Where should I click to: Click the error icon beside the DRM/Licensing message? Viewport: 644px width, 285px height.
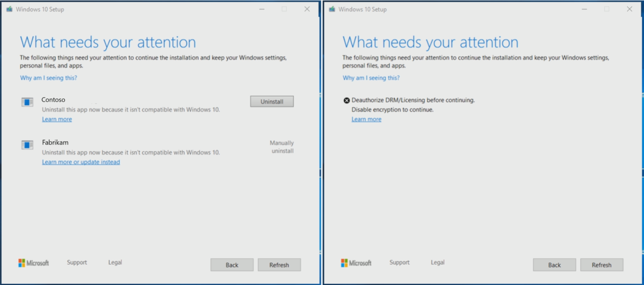(346, 100)
